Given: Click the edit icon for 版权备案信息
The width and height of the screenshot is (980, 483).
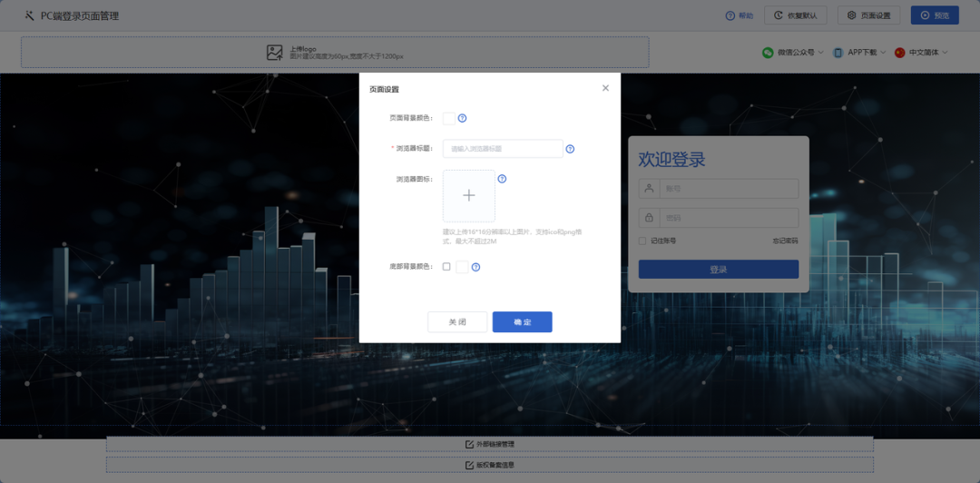Looking at the screenshot, I should click(469, 466).
